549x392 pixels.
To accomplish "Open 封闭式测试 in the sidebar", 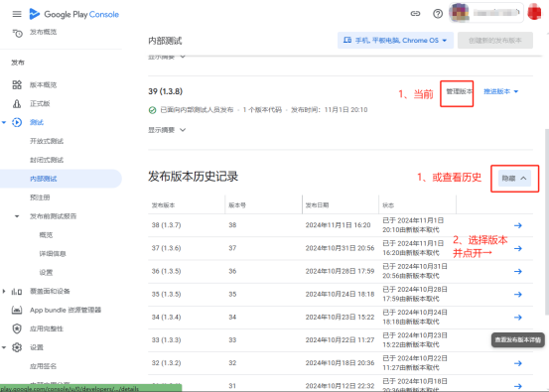I will [x=47, y=160].
